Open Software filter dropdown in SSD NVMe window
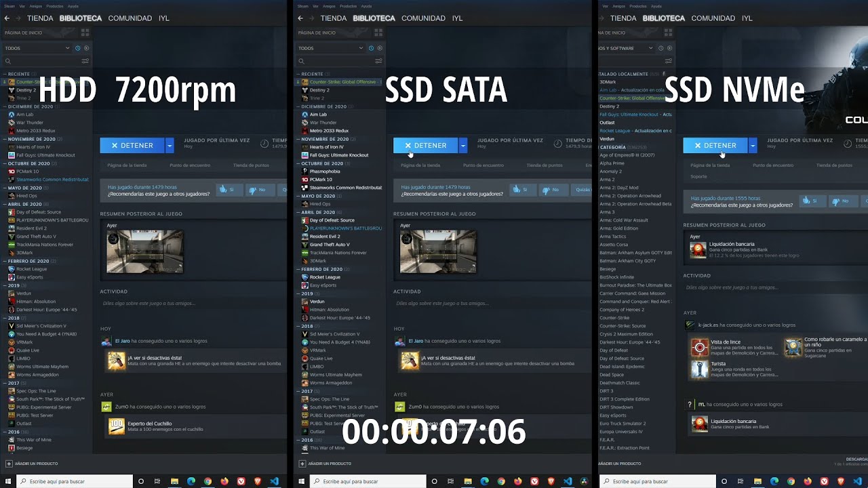The height and width of the screenshot is (488, 868). point(627,48)
